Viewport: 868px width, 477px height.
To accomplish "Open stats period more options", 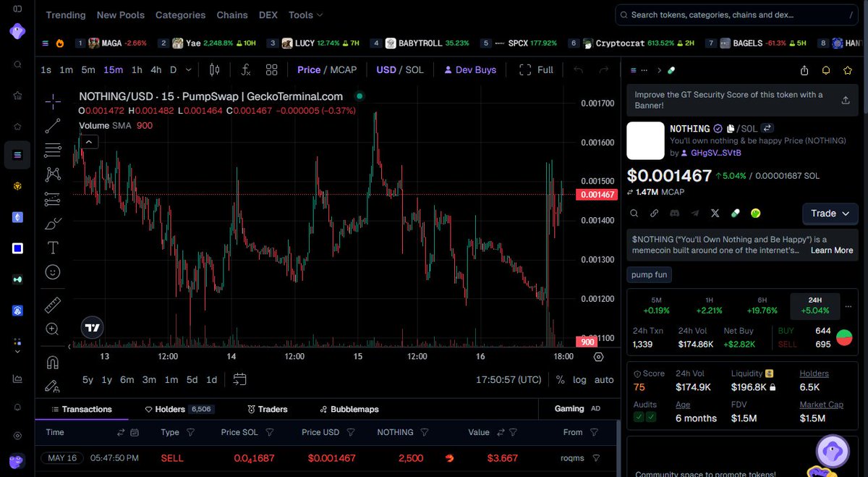I will 849,306.
